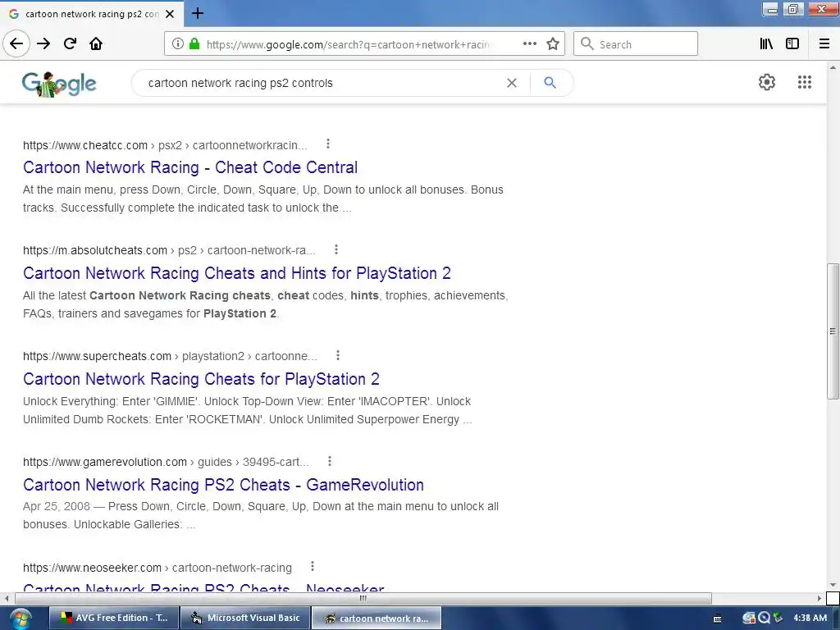This screenshot has height=630, width=840.
Task: Click the keyboard tray icon in taskbar
Action: pos(717,619)
